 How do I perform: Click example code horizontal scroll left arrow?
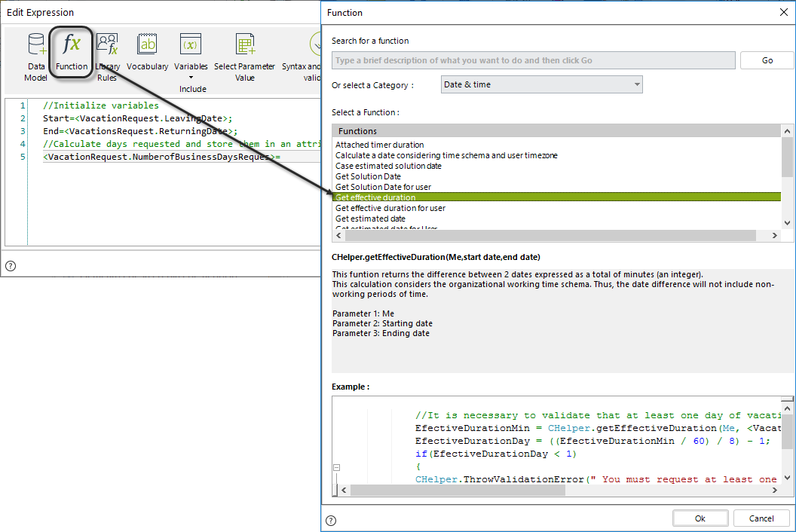344,491
